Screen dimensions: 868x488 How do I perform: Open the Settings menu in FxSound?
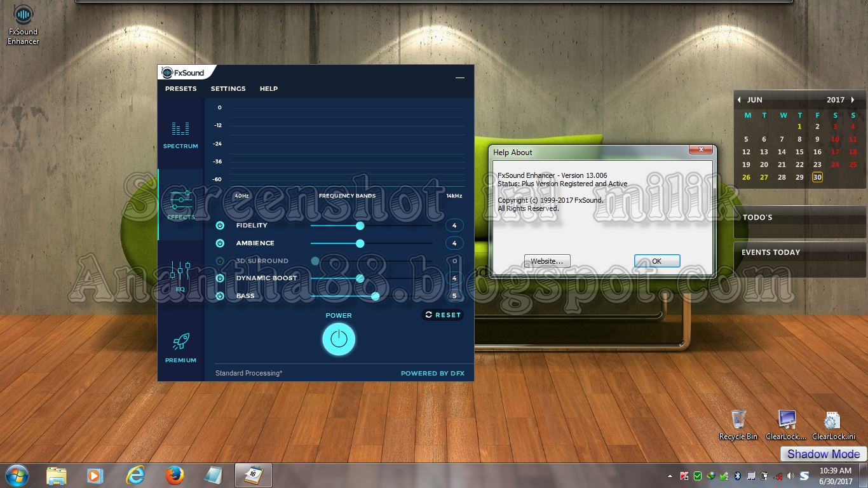point(228,88)
